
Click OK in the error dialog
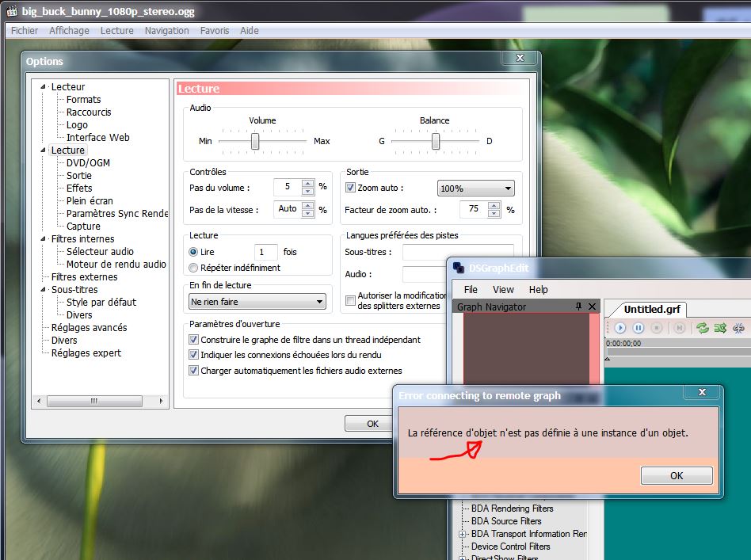tap(677, 476)
